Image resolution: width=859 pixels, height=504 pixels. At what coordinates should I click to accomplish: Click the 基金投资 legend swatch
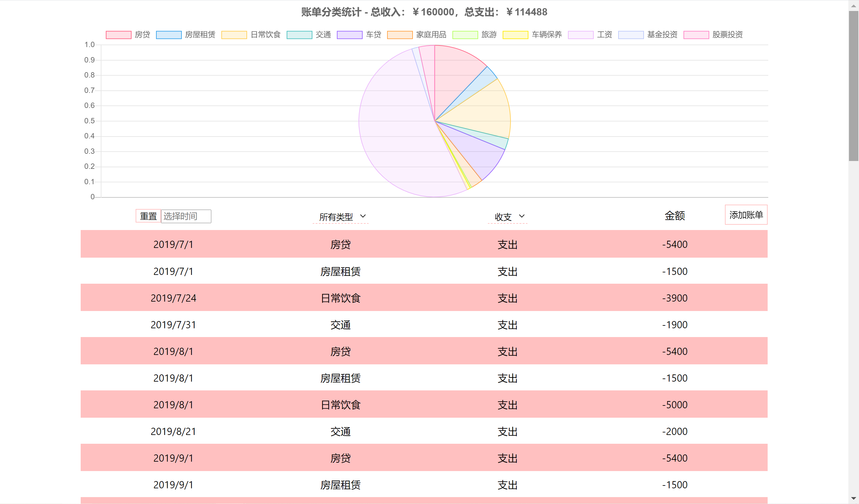tap(631, 35)
